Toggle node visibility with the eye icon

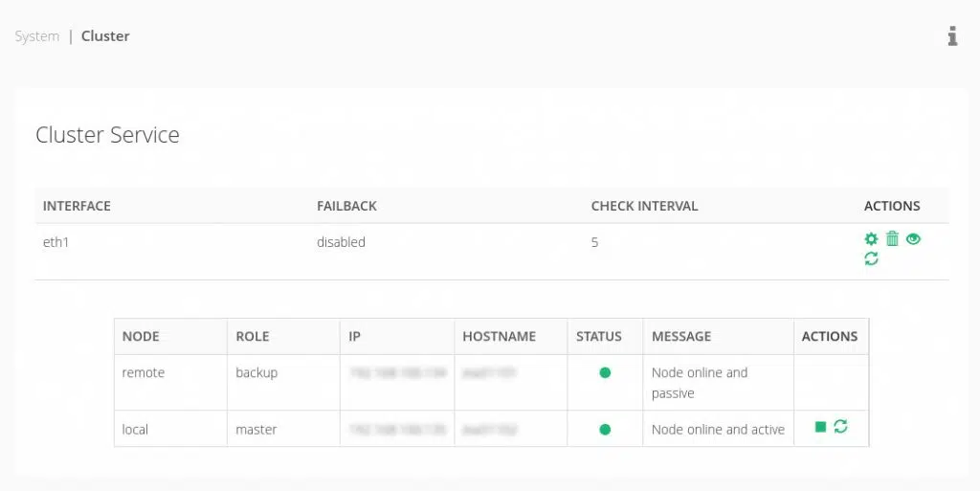(913, 239)
